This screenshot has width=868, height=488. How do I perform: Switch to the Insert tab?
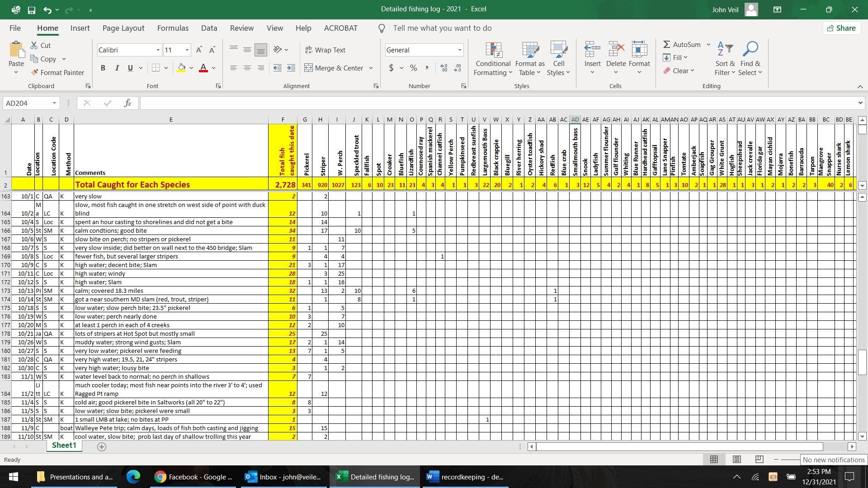coord(80,28)
